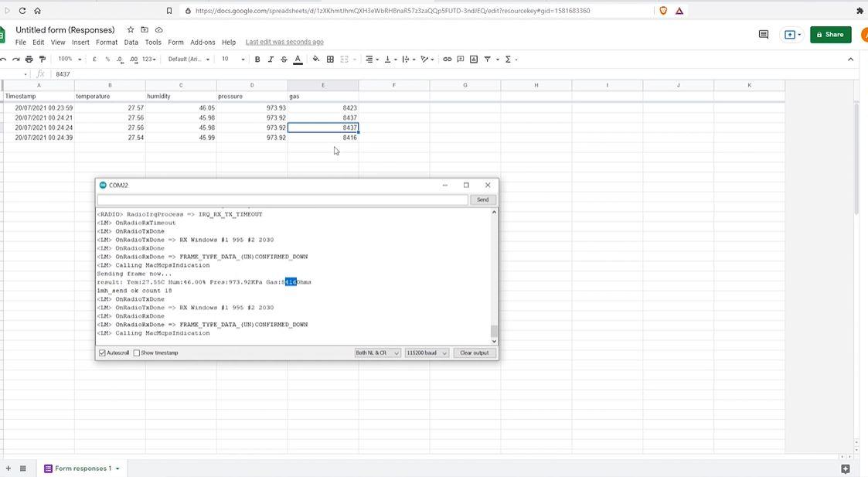Print the spreadsheet using the printer icon
The width and height of the screenshot is (868, 477).
click(29, 60)
